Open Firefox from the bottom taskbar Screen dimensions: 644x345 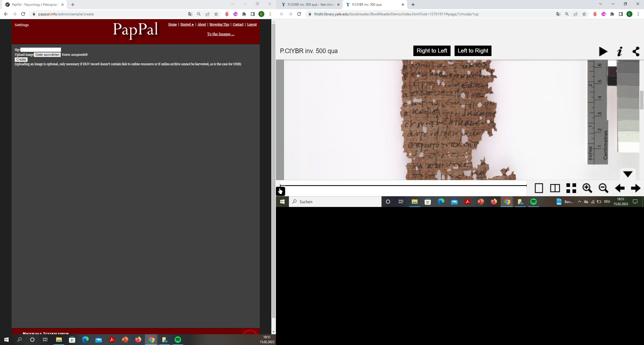click(x=138, y=340)
